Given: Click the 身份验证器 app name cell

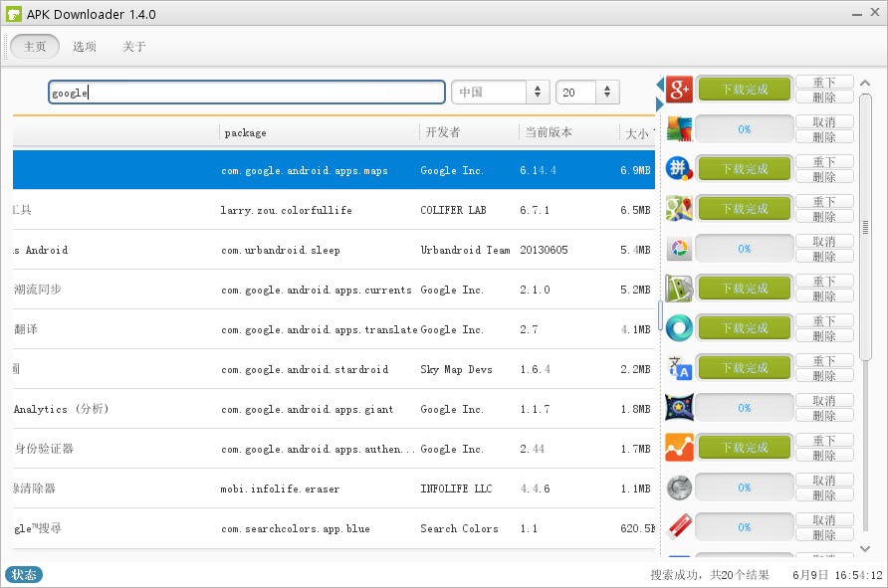Looking at the screenshot, I should point(44,449).
